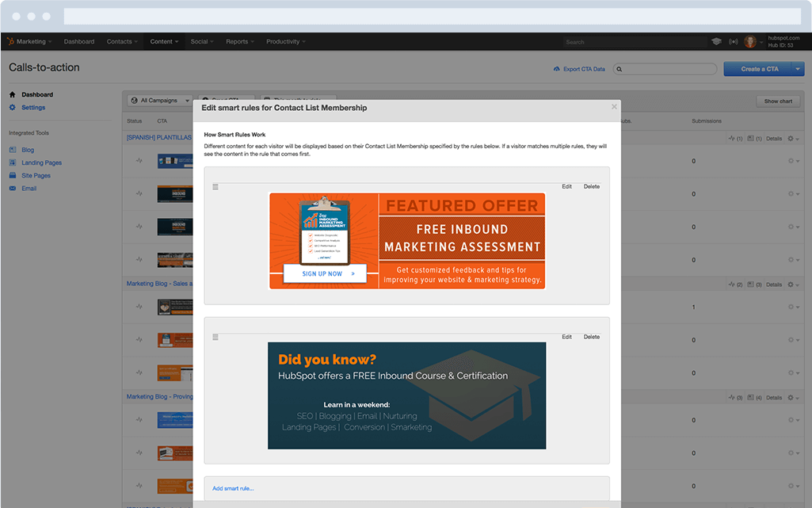Click the drag handle on the first smart rule
The height and width of the screenshot is (508, 812).
tap(215, 186)
